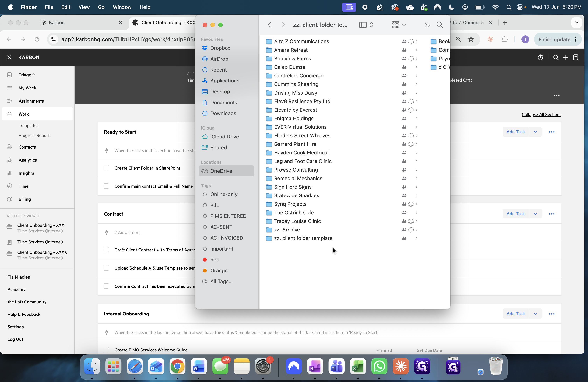Open Contacts in Karbon sidebar

(x=37, y=147)
